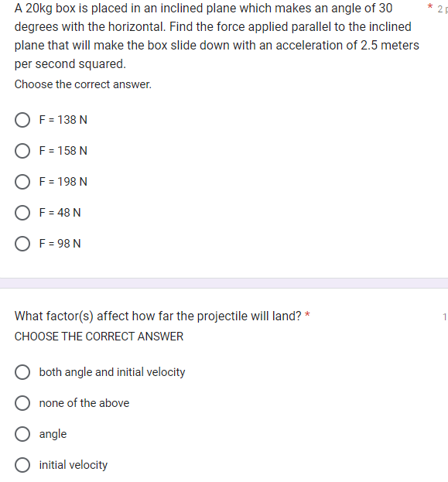Click the both angle and initial velocity label
The width and height of the screenshot is (448, 482).
(x=112, y=372)
